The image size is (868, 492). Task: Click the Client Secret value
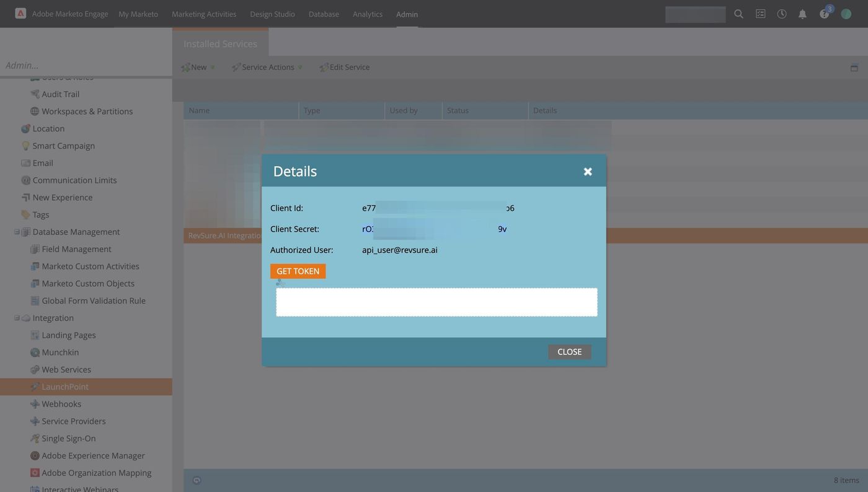point(435,229)
